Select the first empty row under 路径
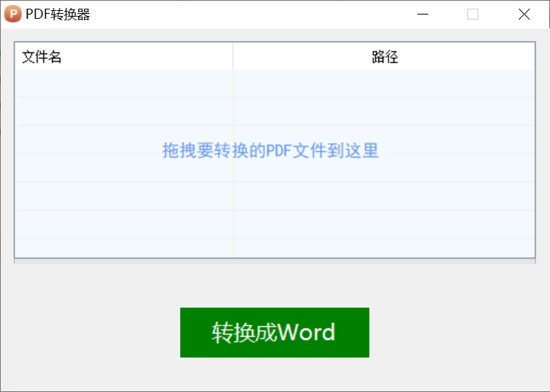550x392 pixels. pyautogui.click(x=384, y=84)
